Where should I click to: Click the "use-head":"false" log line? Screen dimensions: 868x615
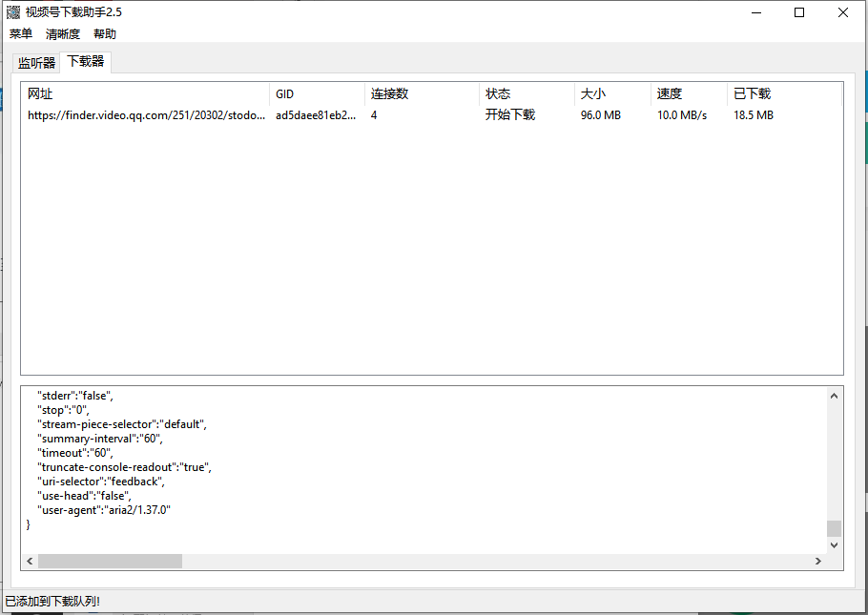pyautogui.click(x=84, y=496)
